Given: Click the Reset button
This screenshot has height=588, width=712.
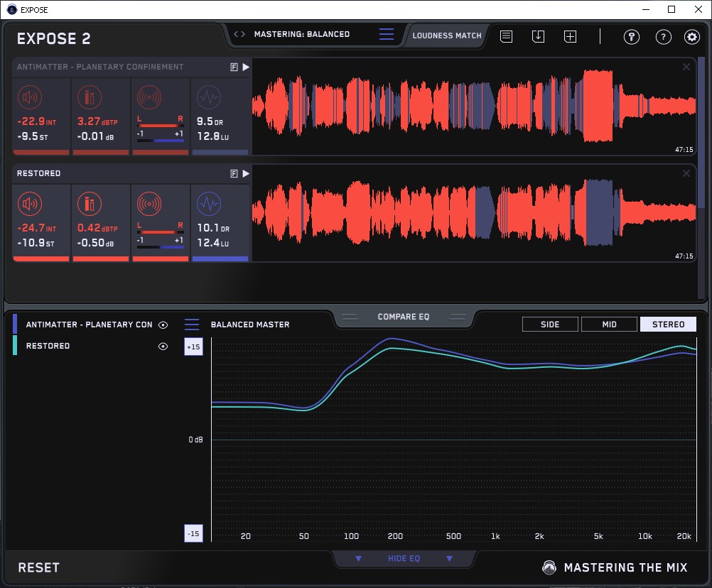Looking at the screenshot, I should [x=38, y=567].
